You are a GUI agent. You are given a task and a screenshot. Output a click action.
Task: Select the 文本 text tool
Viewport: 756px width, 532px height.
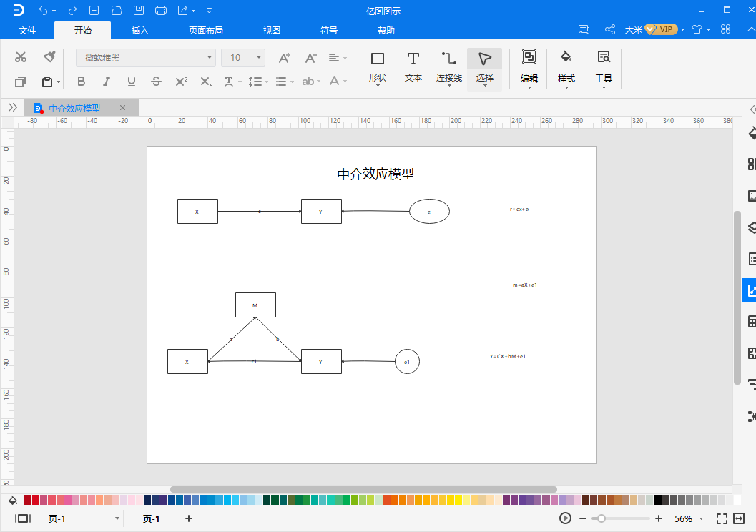point(413,69)
